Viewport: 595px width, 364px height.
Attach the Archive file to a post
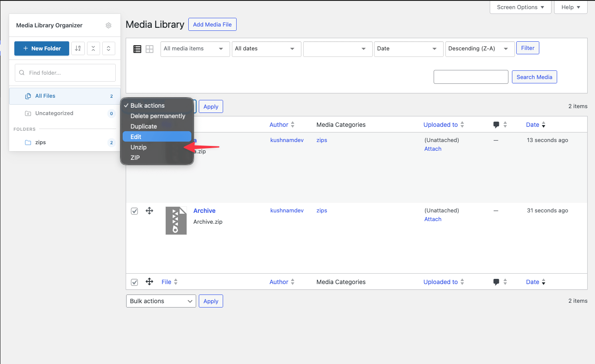coord(432,219)
